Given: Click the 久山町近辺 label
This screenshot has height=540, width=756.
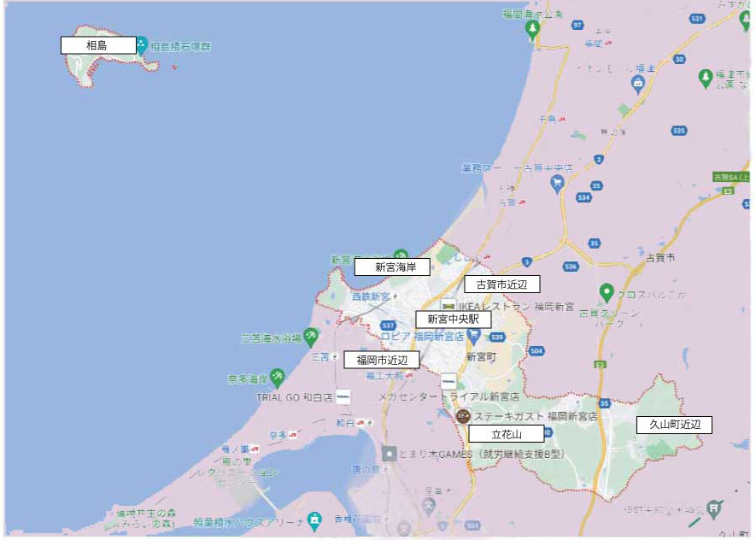Looking at the screenshot, I should pyautogui.click(x=674, y=424).
